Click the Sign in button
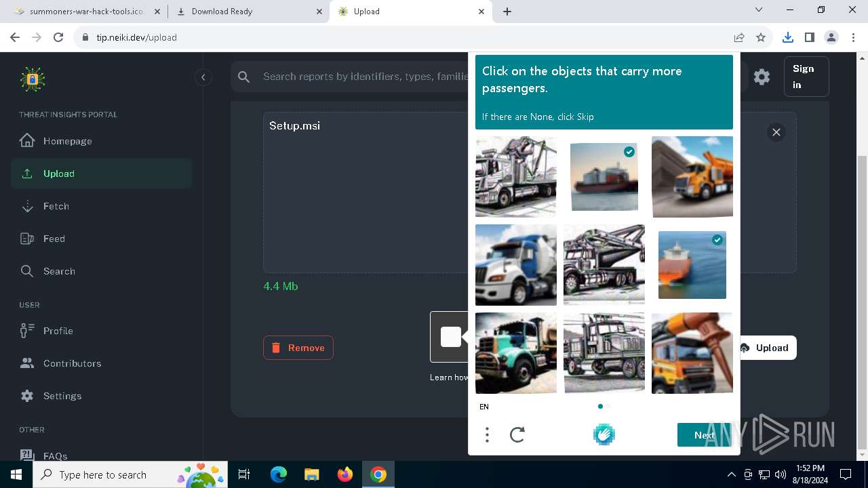Screen dimensions: 868x488 click(x=806, y=77)
